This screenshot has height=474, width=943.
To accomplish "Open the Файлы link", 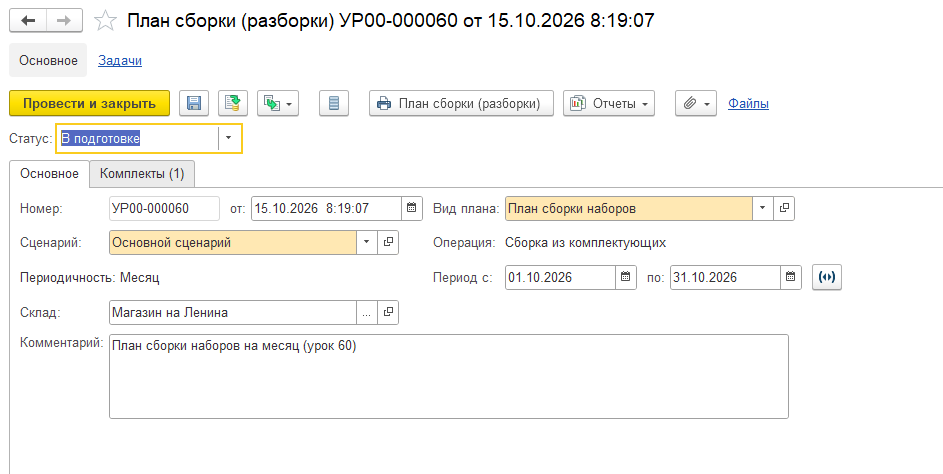I will click(x=748, y=103).
